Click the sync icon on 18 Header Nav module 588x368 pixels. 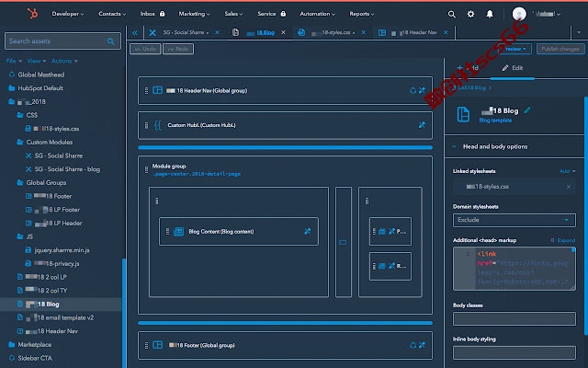(413, 90)
